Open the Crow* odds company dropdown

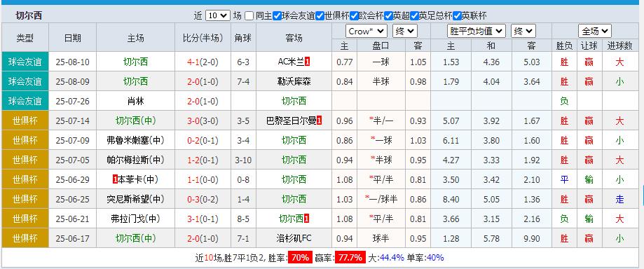coord(366,32)
